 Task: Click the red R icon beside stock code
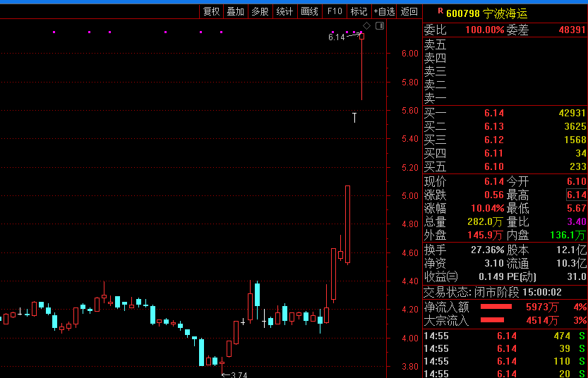click(x=440, y=12)
